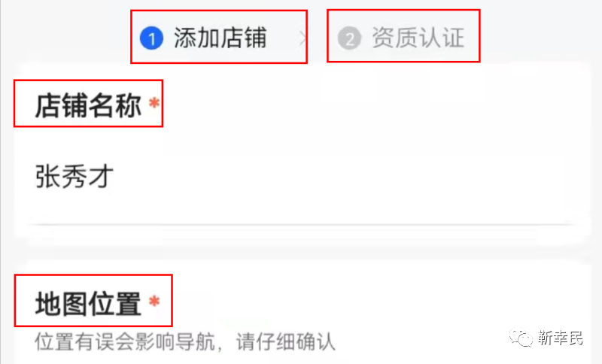This screenshot has height=364, width=602.
Task: Switch to the 资质认证 step tab
Action: [403, 36]
